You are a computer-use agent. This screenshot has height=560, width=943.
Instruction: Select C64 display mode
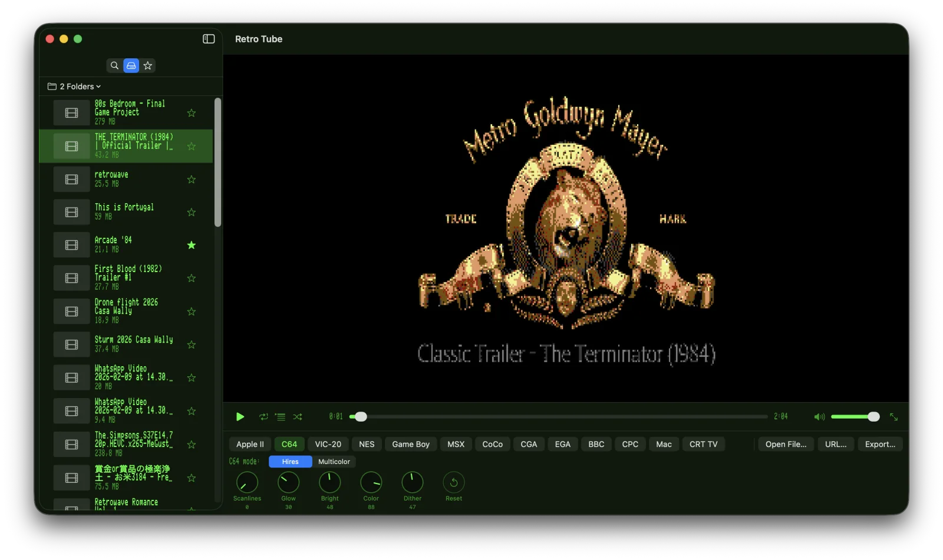pos(289,444)
